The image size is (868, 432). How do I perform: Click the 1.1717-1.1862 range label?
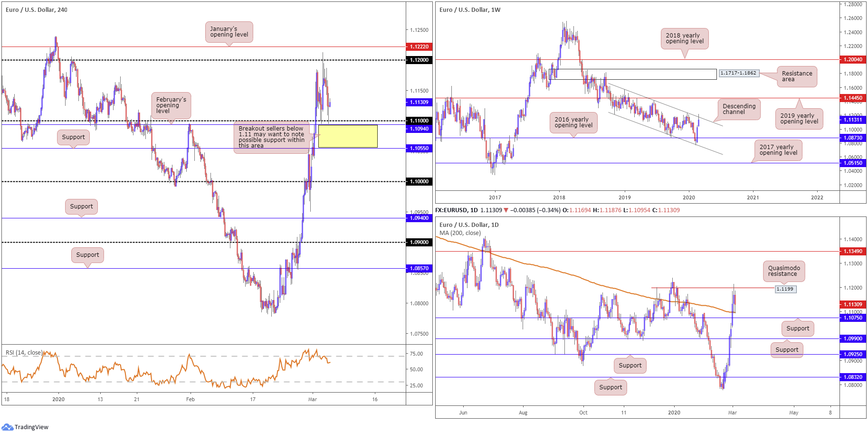pos(738,73)
